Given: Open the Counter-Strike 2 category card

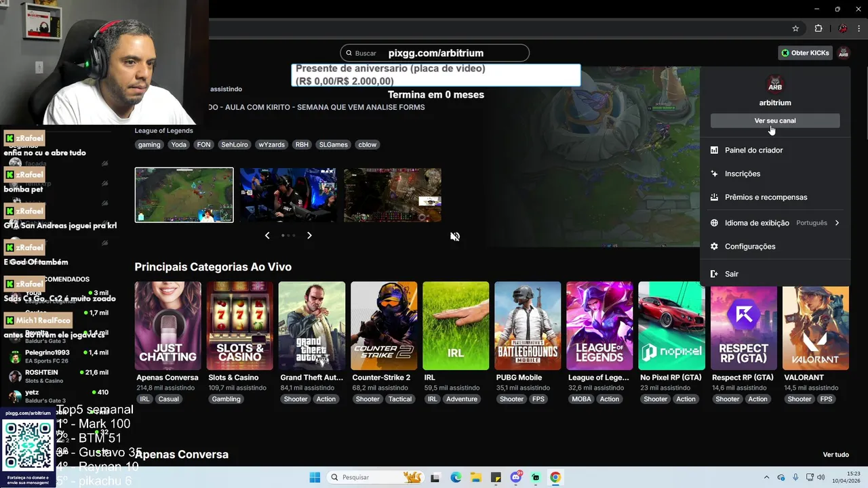Looking at the screenshot, I should (384, 326).
